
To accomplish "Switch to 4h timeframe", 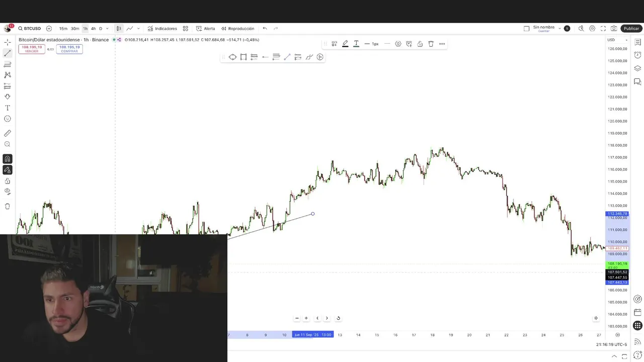I will point(93,29).
